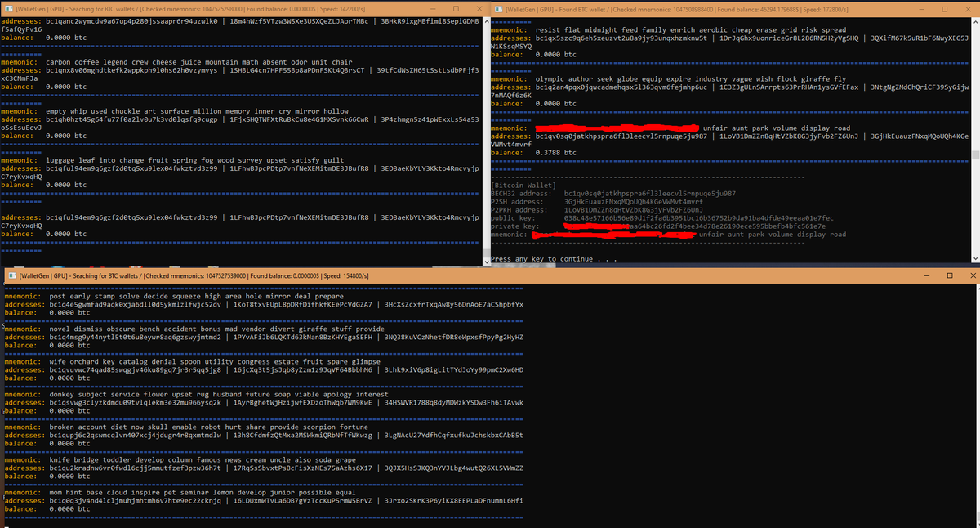Click '[Bitcoin Wallet]' heading line
The image size is (980, 528).
pos(524,185)
